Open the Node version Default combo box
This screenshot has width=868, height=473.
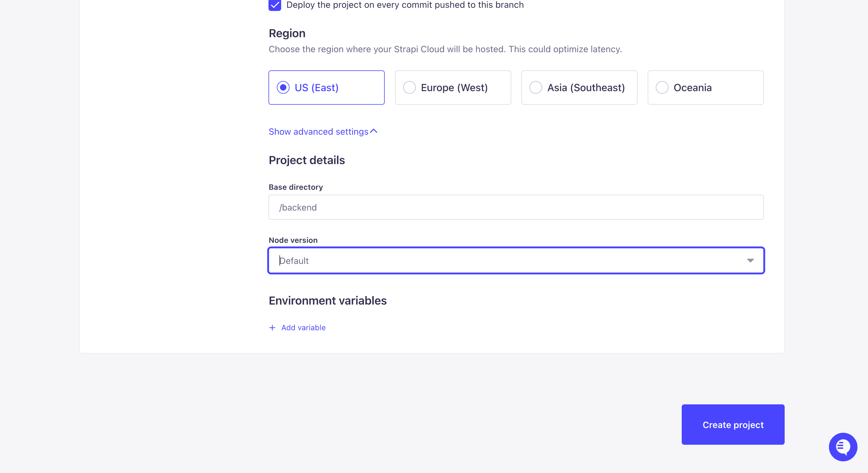pyautogui.click(x=516, y=260)
